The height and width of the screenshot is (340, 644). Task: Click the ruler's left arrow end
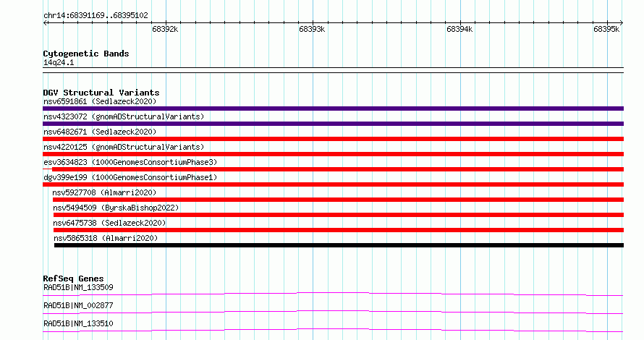(x=45, y=22)
